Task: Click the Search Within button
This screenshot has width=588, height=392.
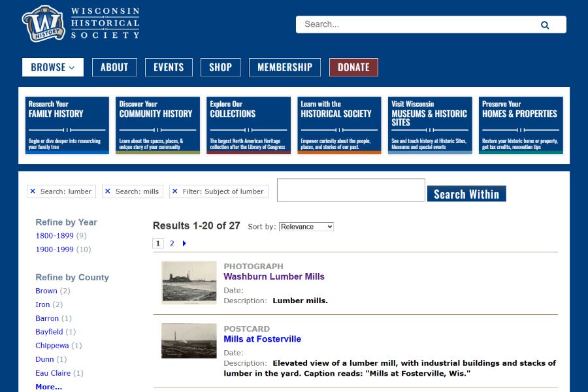Action: (466, 194)
